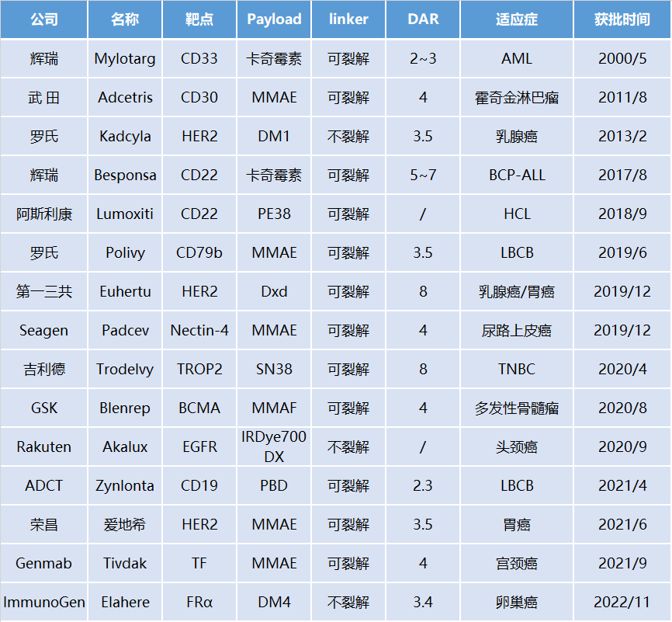
Task: Select the Adcetris cell
Action: [x=125, y=97]
